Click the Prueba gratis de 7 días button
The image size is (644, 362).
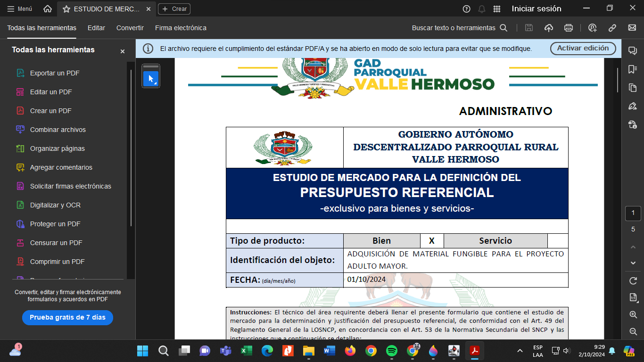pos(67,317)
